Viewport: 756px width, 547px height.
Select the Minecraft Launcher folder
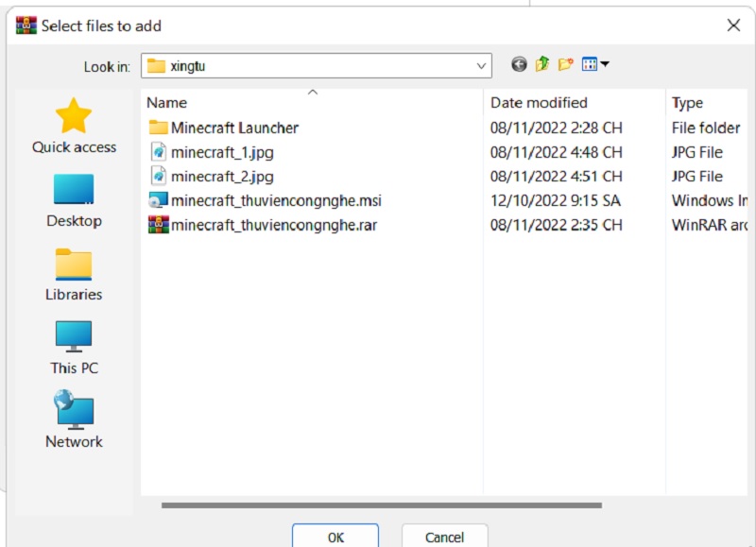(224, 128)
